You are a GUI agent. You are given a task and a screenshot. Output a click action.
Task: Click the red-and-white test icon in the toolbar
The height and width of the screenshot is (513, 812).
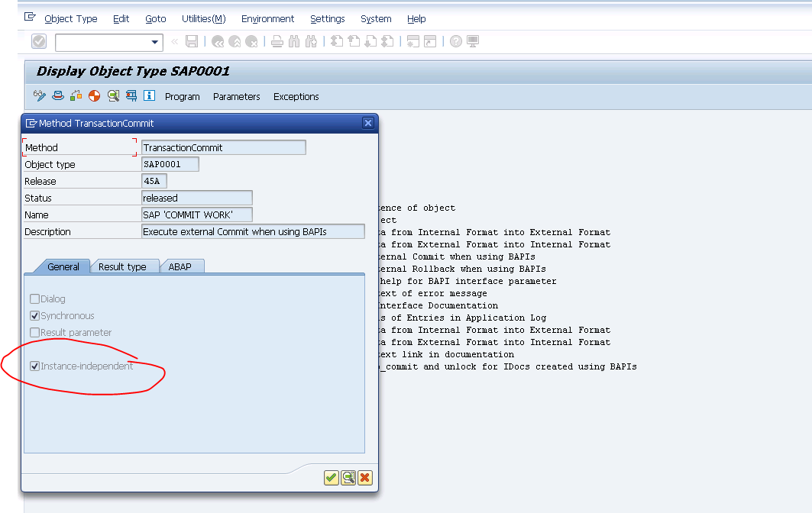point(93,96)
